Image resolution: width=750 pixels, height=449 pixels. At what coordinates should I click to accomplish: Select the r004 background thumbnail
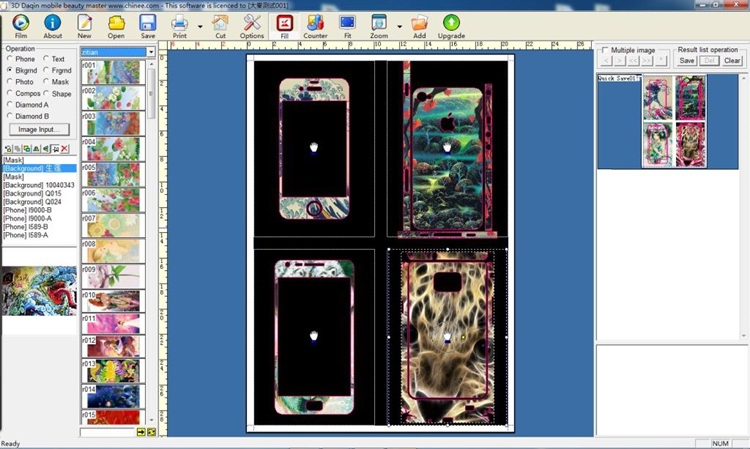(116, 149)
